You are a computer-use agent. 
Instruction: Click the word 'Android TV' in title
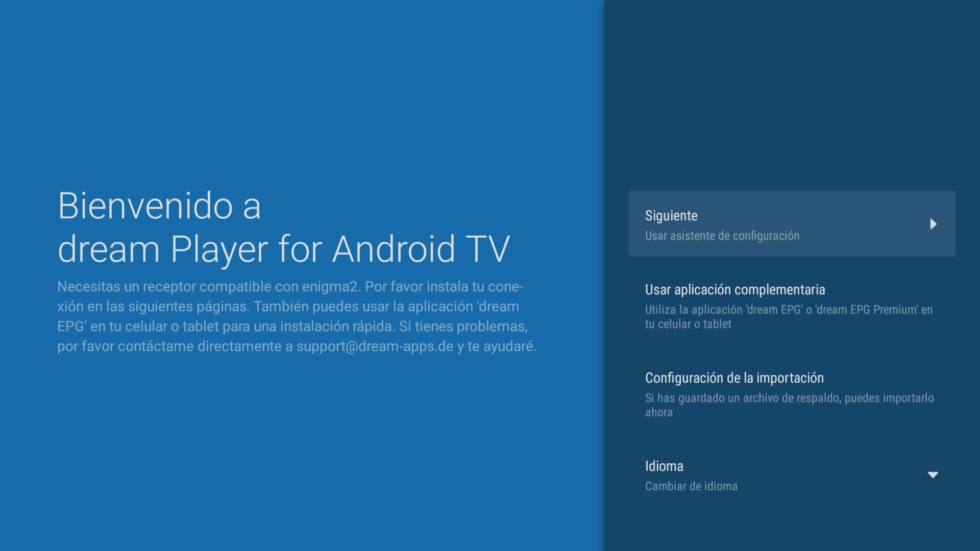421,249
